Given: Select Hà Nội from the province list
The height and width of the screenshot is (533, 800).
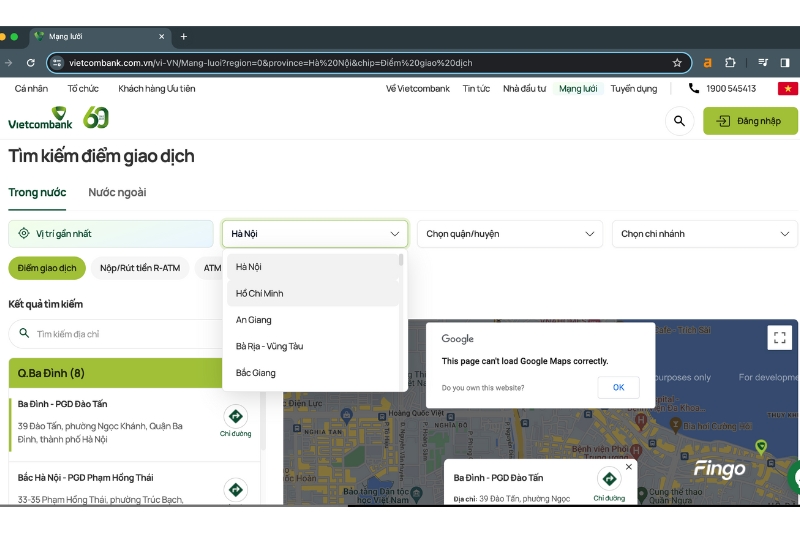Looking at the screenshot, I should click(x=312, y=267).
